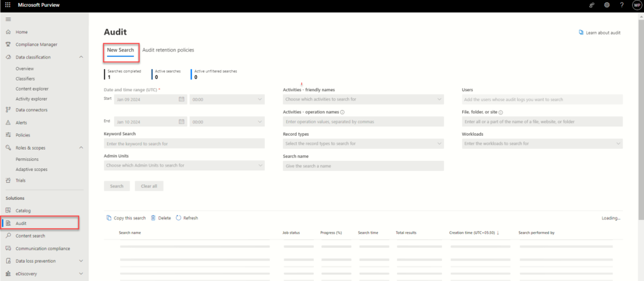644x281 pixels.
Task: Collapse the Data classification section
Action: [x=81, y=57]
